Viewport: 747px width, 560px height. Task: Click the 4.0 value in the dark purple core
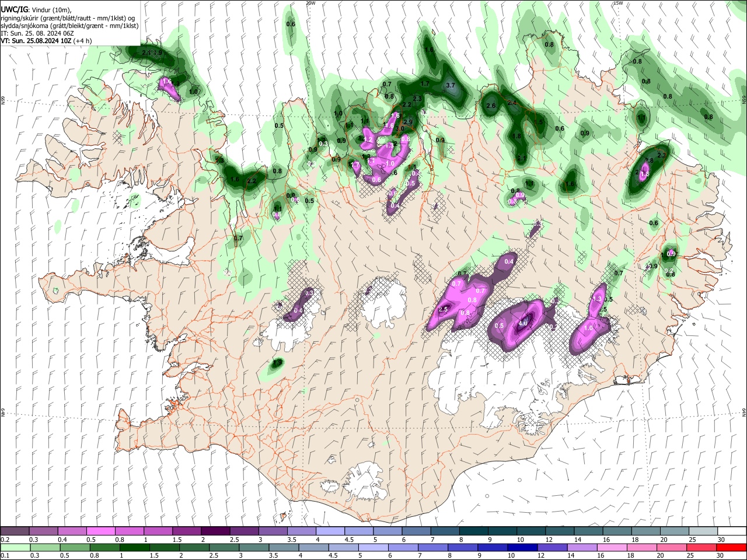click(523, 323)
